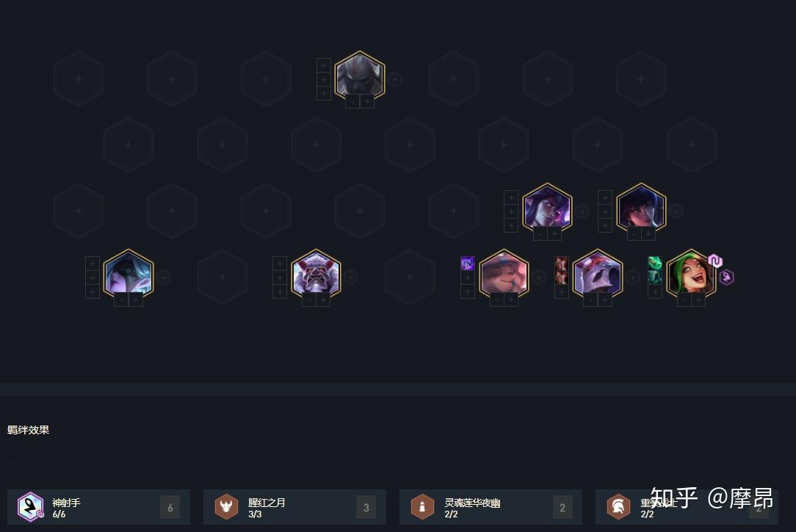796x532 pixels.
Task: Select the Teemo champion hexagon
Action: (x=504, y=274)
